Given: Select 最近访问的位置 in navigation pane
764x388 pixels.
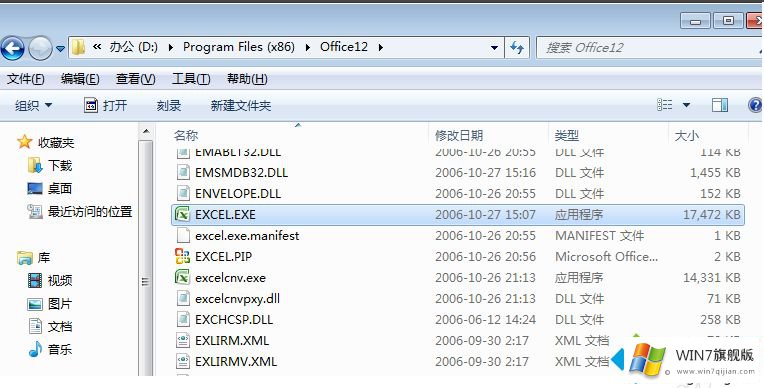Looking at the screenshot, I should [x=90, y=212].
